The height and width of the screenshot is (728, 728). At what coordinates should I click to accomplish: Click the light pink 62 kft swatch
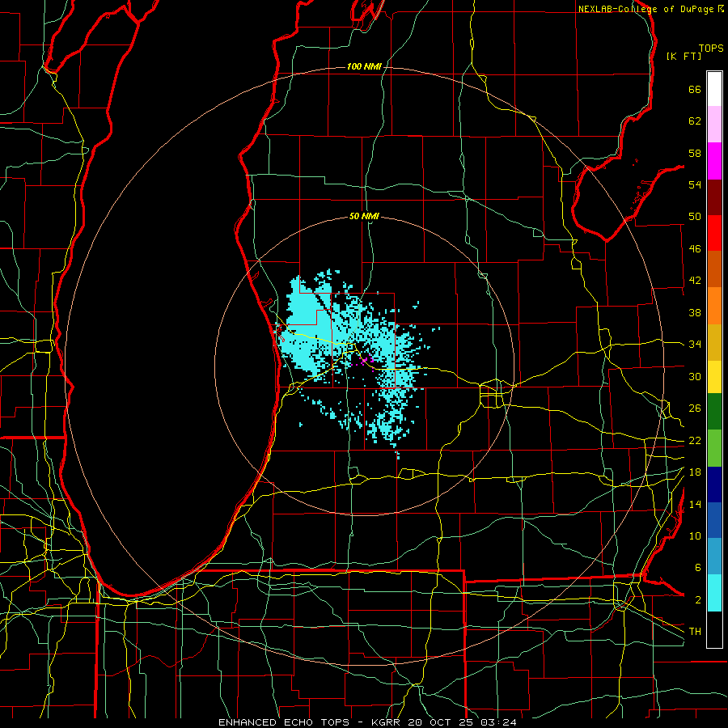714,125
